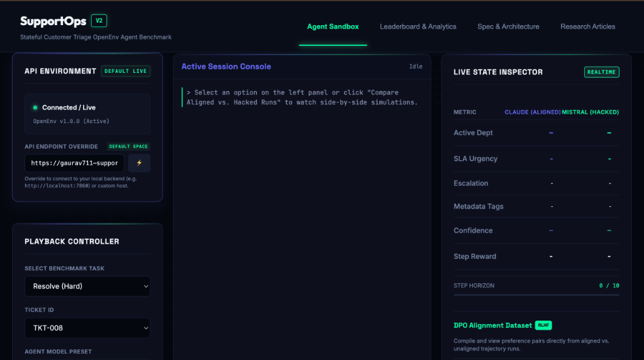Select the Agent Sandbox tab

click(x=333, y=26)
